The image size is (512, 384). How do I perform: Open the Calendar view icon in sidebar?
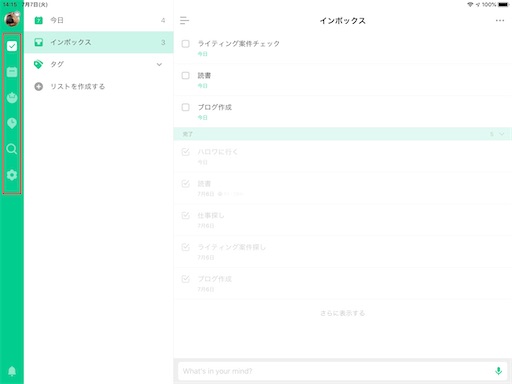tap(12, 72)
